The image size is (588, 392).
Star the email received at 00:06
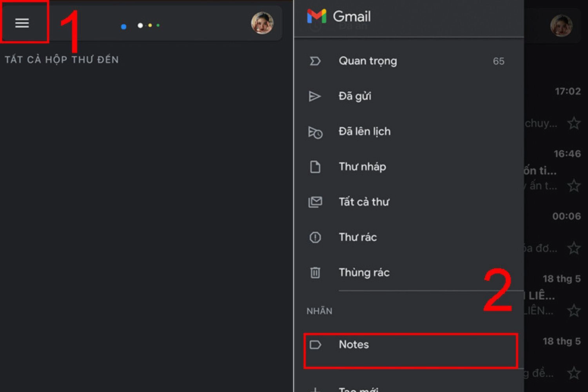574,248
